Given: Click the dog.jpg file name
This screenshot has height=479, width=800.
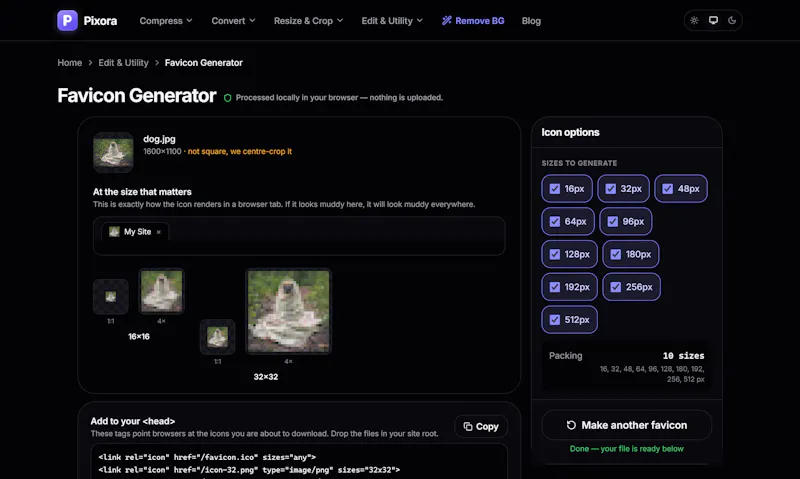Looking at the screenshot, I should (x=159, y=139).
